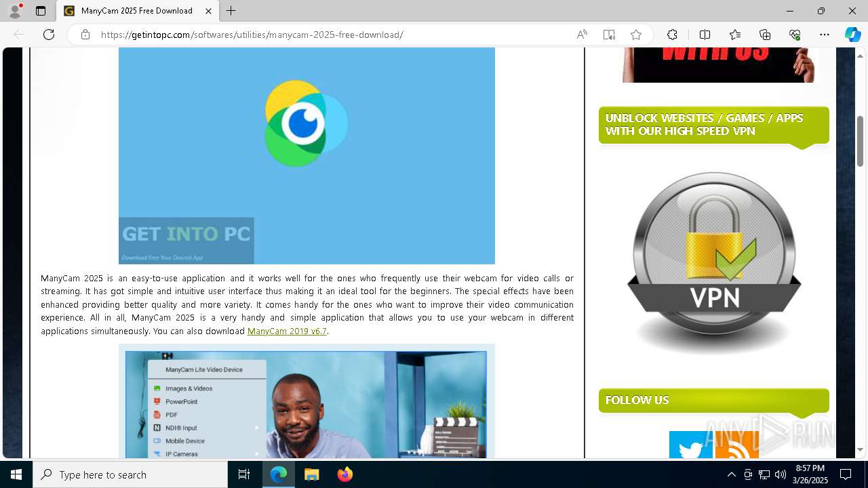Enter Immersive Reader mode
Screen dimensions: 868x488
pos(609,35)
